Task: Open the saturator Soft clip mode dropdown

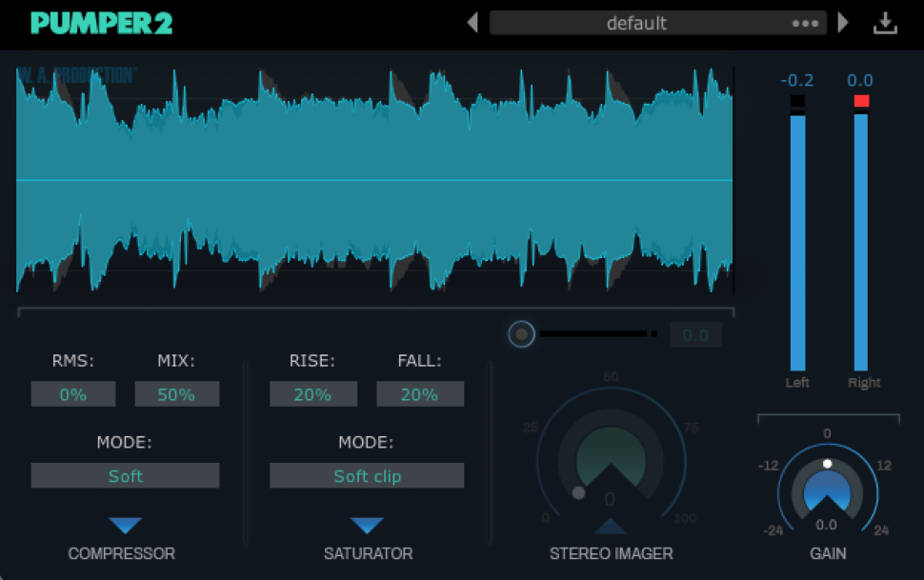Action: 367,475
